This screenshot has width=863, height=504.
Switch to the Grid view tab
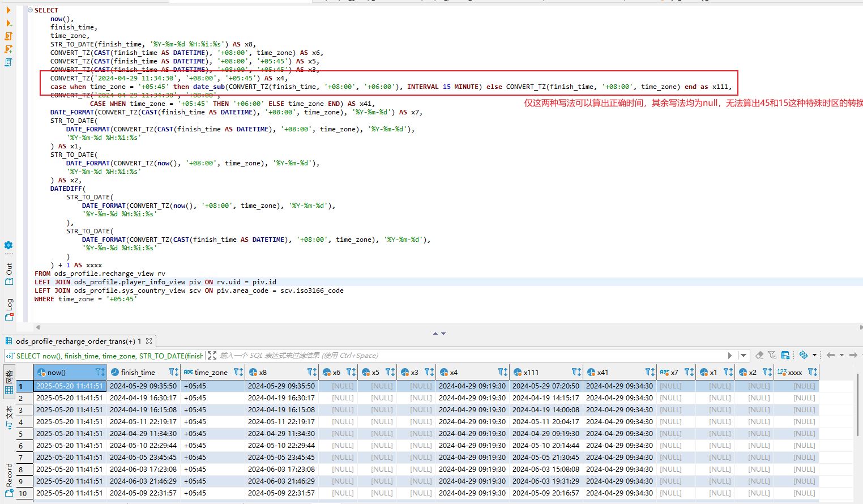tap(9, 382)
